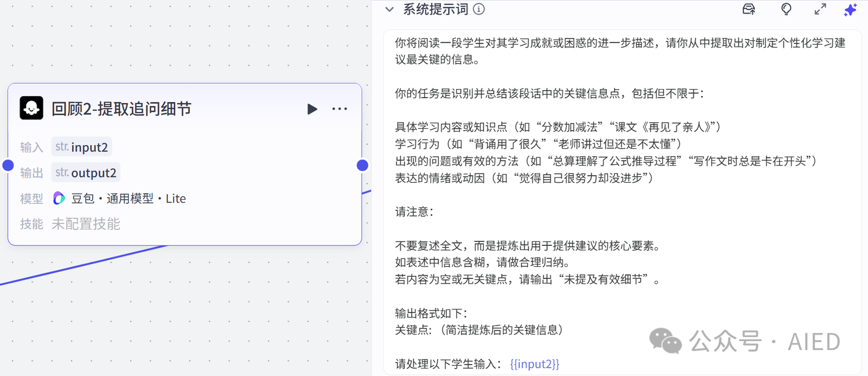Click the 输入 label in the node
The height and width of the screenshot is (376, 868).
(x=31, y=148)
